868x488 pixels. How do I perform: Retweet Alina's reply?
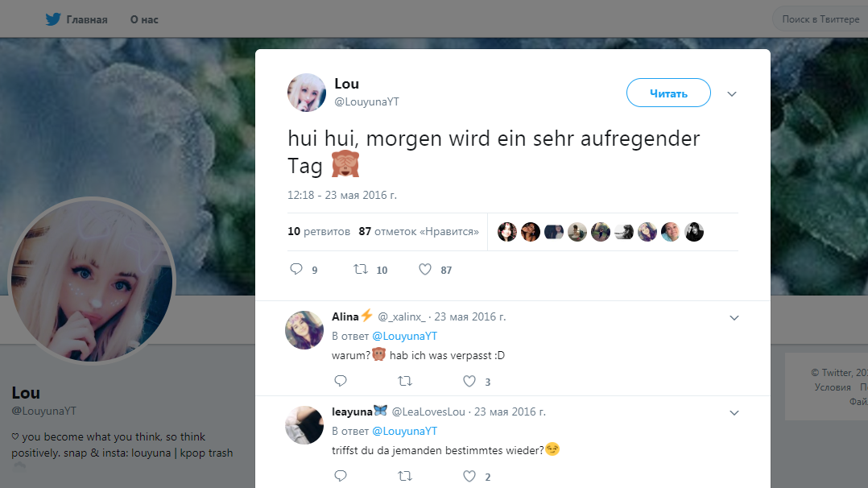405,381
